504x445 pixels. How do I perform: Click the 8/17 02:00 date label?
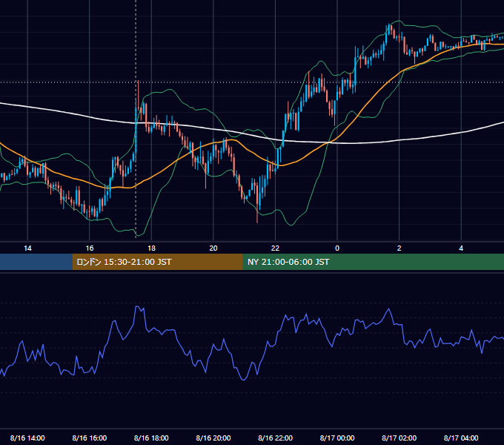[399, 438]
